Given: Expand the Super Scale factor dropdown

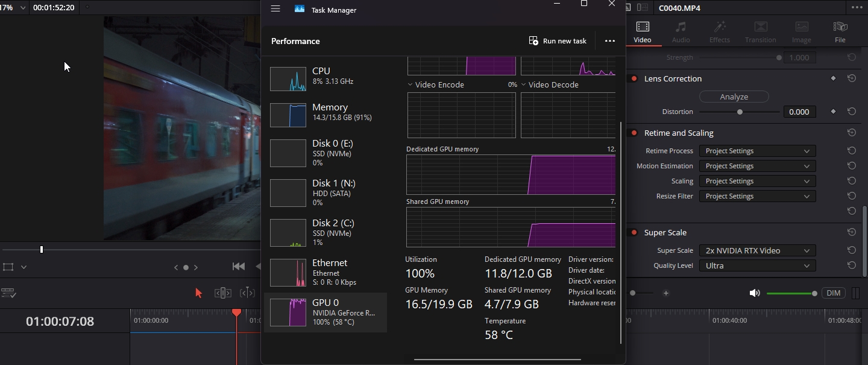Looking at the screenshot, I should pos(757,250).
